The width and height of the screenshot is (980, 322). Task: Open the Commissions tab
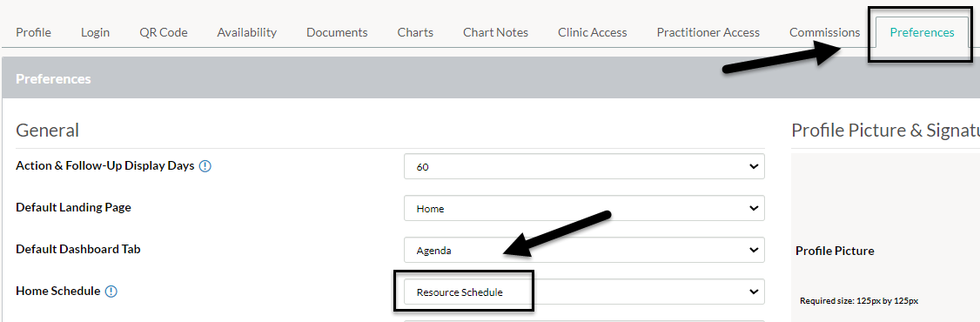tap(824, 32)
